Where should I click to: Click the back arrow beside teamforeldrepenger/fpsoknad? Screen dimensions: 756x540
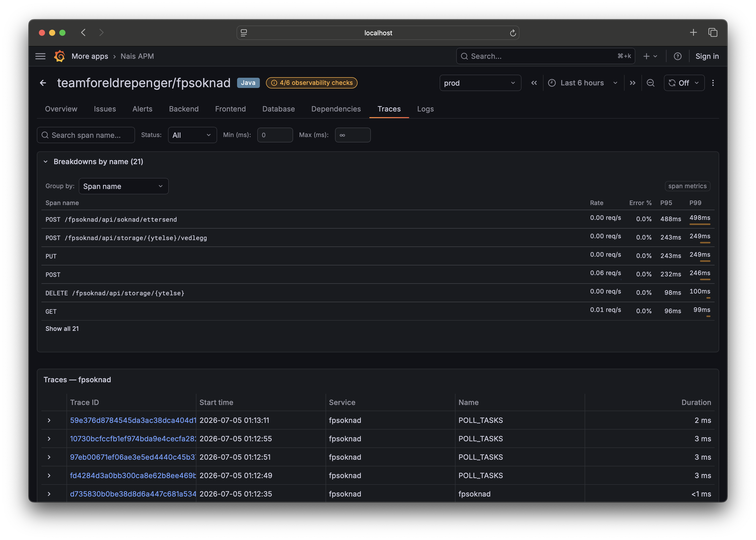click(x=43, y=83)
